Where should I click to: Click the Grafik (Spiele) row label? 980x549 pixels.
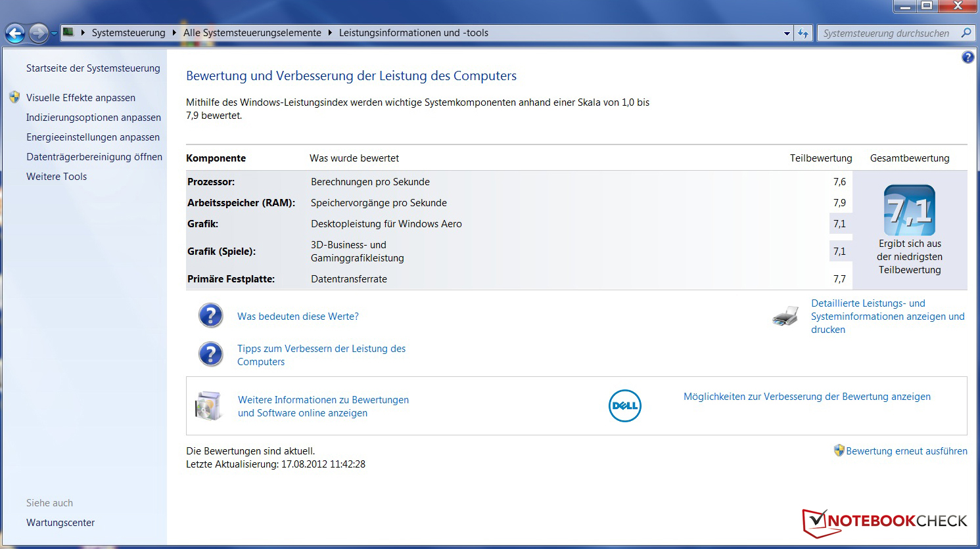click(222, 252)
